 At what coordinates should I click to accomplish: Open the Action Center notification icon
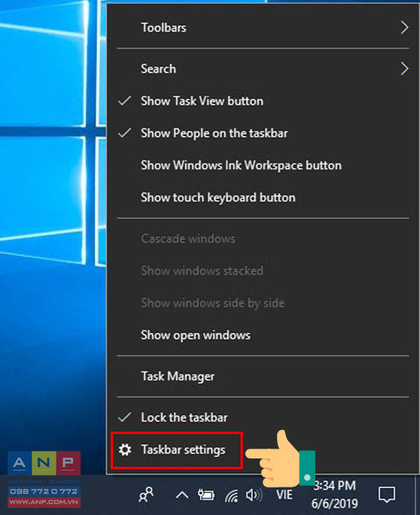click(x=387, y=494)
